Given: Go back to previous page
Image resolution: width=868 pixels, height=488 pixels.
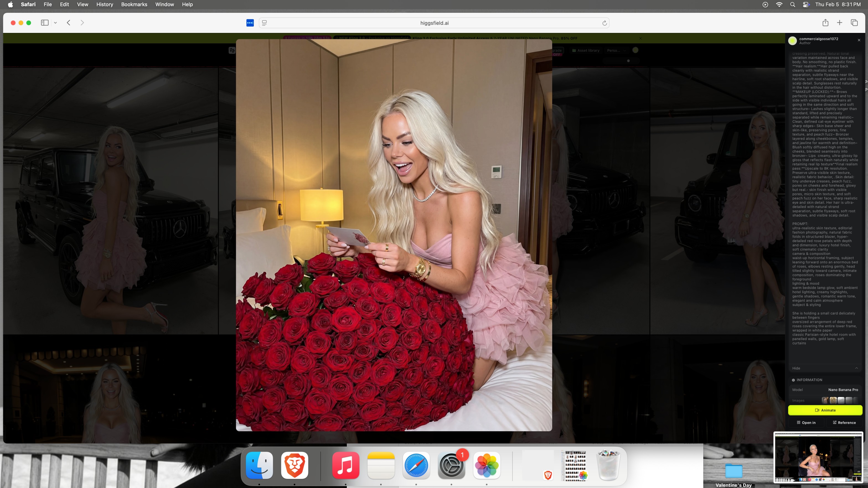Looking at the screenshot, I should pos(68,23).
